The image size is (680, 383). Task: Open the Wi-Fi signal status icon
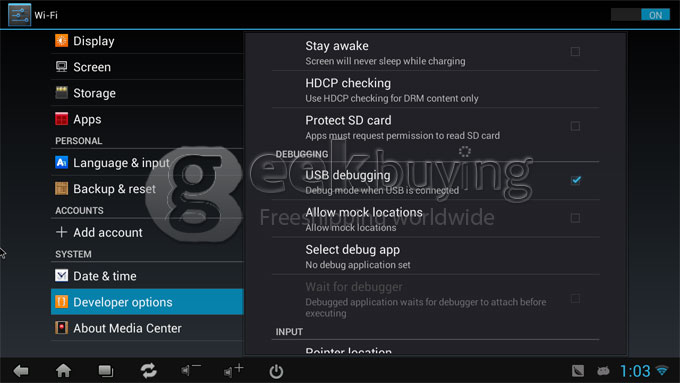pos(662,371)
